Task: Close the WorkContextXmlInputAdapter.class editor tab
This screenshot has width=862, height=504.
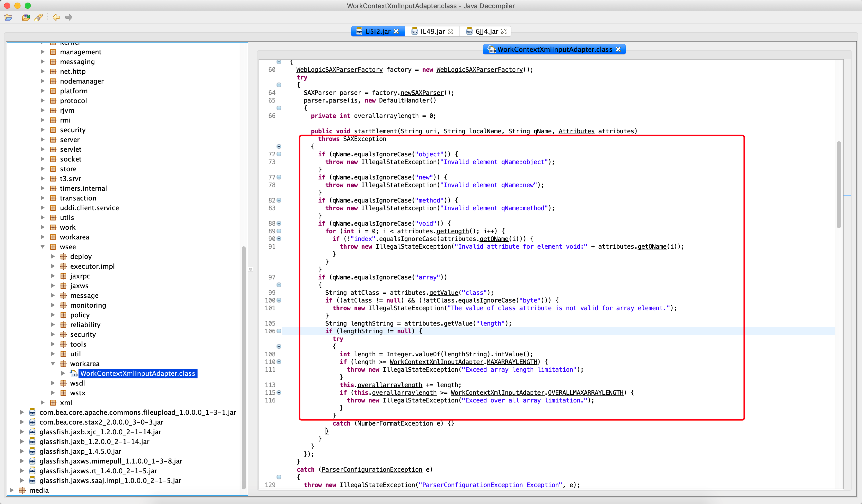Action: tap(618, 49)
